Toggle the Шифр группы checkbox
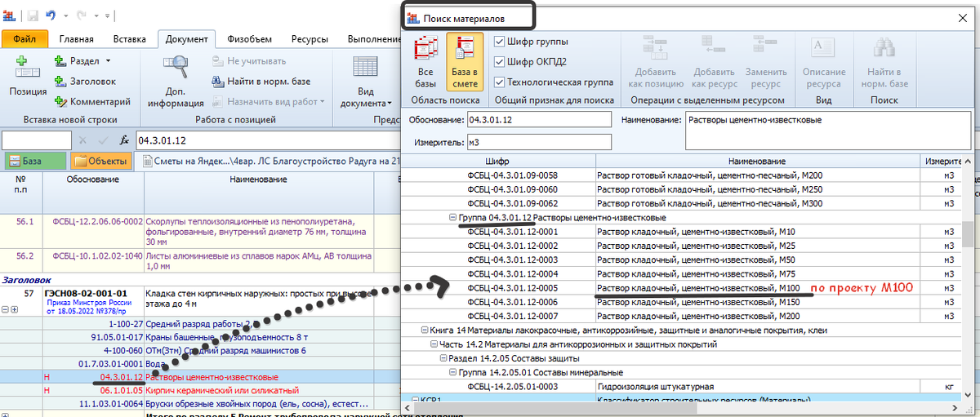980x417 pixels. 499,41
